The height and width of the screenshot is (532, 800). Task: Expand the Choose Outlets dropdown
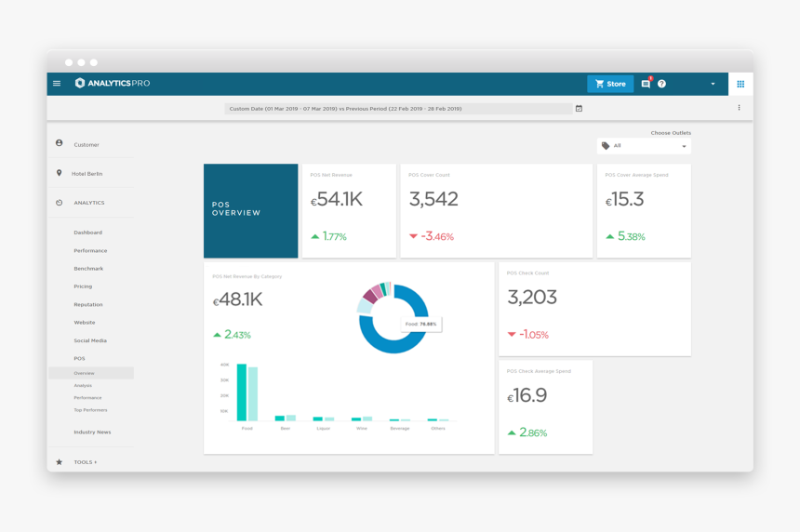pyautogui.click(x=644, y=146)
